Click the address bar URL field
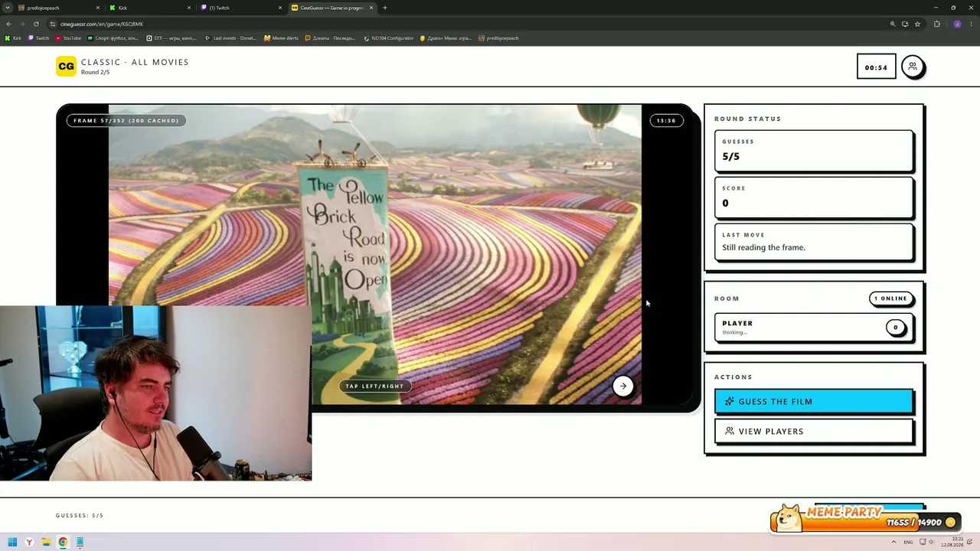The height and width of the screenshot is (551, 980). 467,24
